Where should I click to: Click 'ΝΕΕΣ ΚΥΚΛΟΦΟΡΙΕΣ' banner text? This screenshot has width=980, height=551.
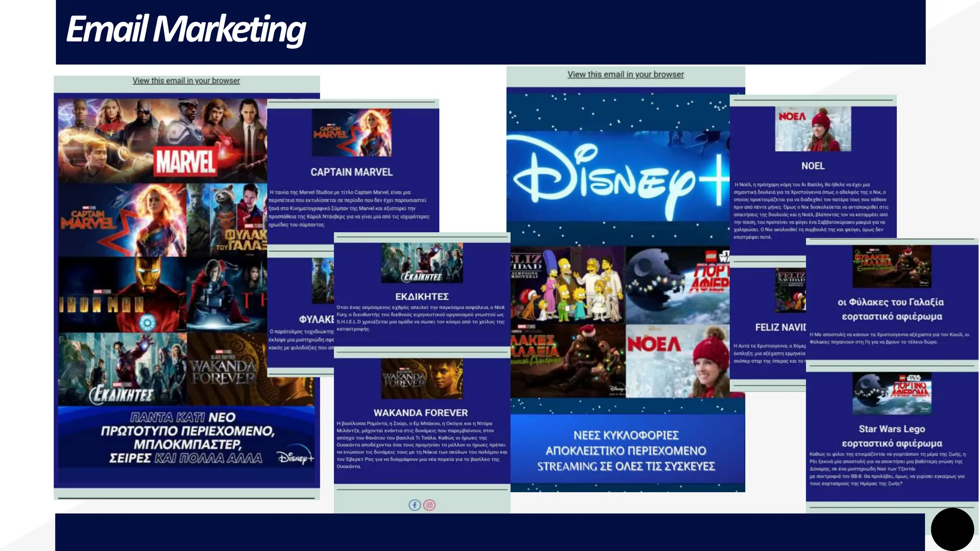[x=626, y=435]
